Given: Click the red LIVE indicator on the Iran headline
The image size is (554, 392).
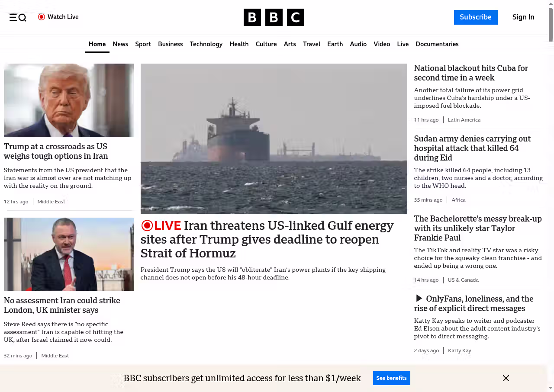Looking at the screenshot, I should (x=161, y=225).
